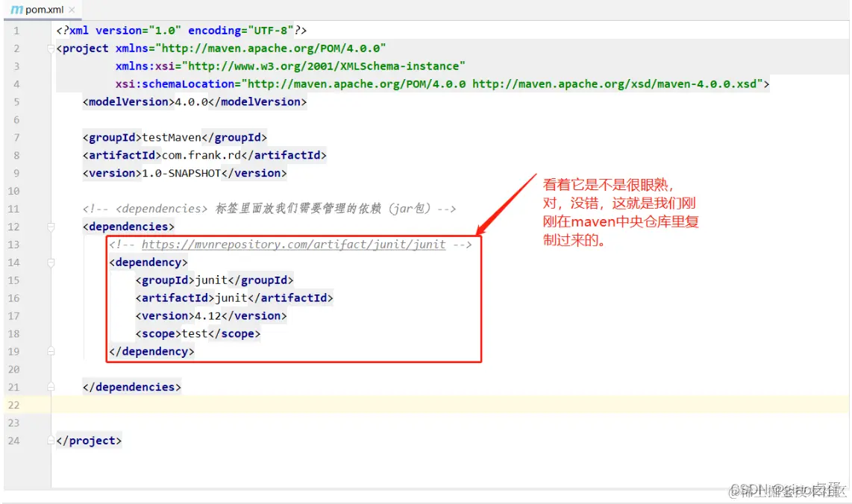Viewport: 852px width, 504px height.
Task: Click the Maven icon on pom.xml tab
Action: [17, 10]
